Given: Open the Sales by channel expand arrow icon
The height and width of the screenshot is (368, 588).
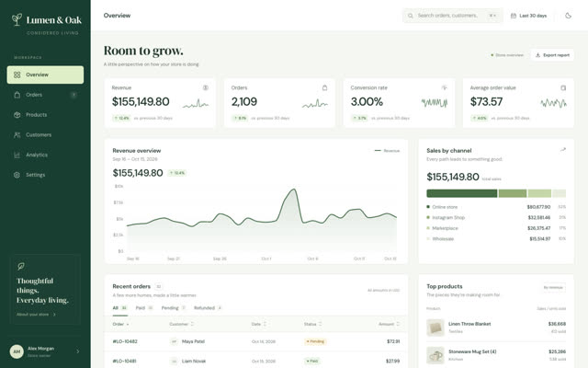Looking at the screenshot, I should 563,150.
